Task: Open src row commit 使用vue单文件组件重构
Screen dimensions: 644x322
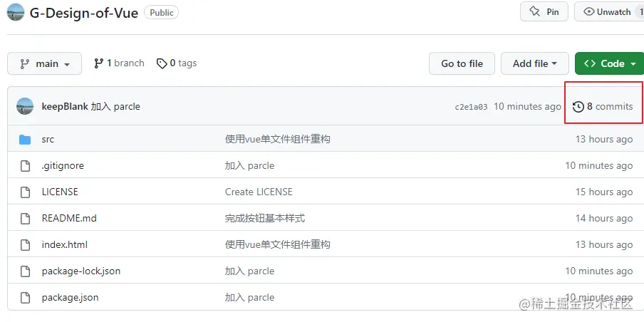Action: point(278,139)
